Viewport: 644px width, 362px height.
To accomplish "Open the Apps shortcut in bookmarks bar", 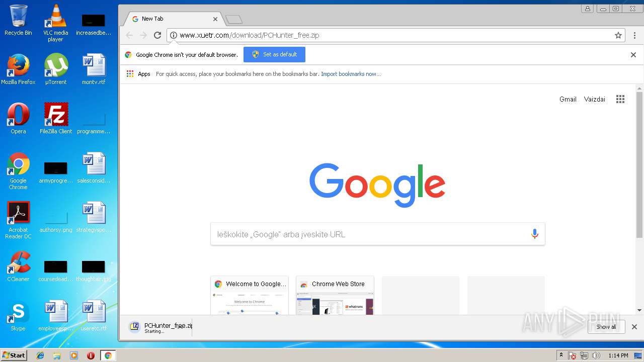I will (138, 74).
